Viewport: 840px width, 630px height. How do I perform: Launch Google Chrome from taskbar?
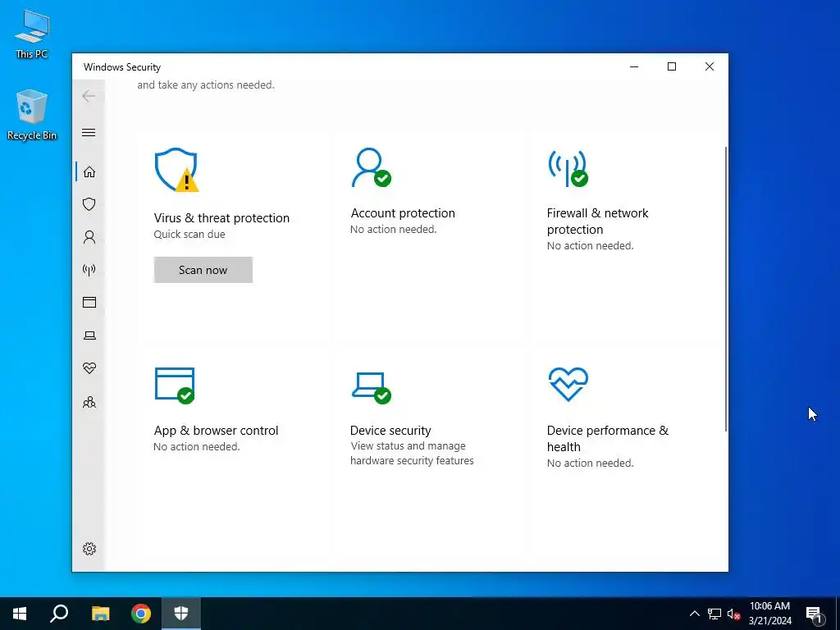click(141, 614)
